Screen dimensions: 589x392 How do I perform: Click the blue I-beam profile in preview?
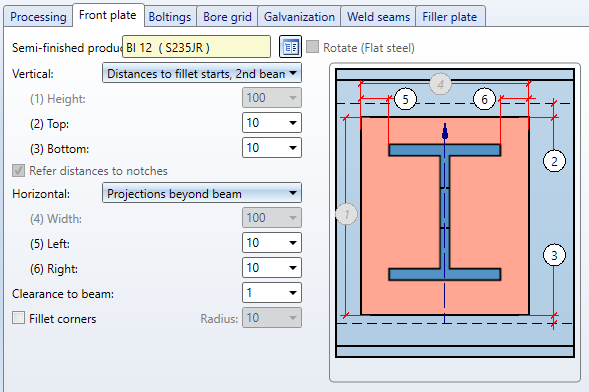click(x=445, y=212)
